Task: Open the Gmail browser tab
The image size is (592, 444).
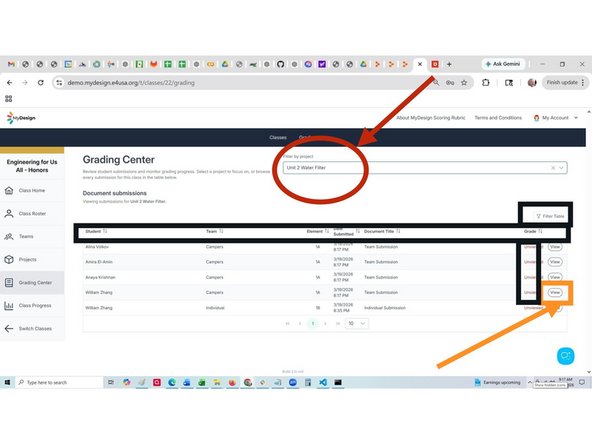Action: pos(11,64)
